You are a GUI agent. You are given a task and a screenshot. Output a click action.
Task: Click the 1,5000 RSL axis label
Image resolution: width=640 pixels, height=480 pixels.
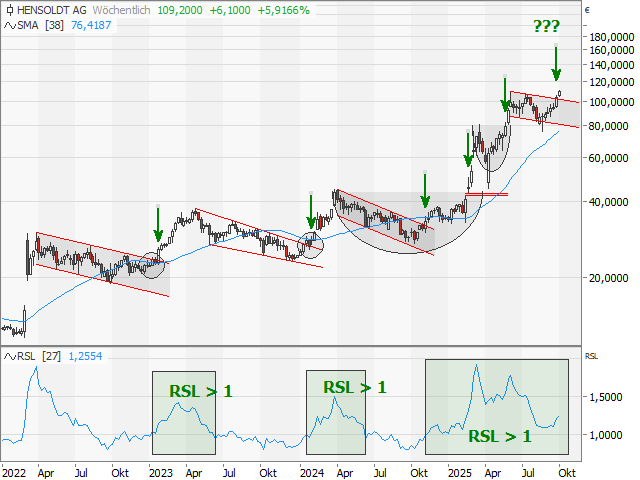pos(606,397)
